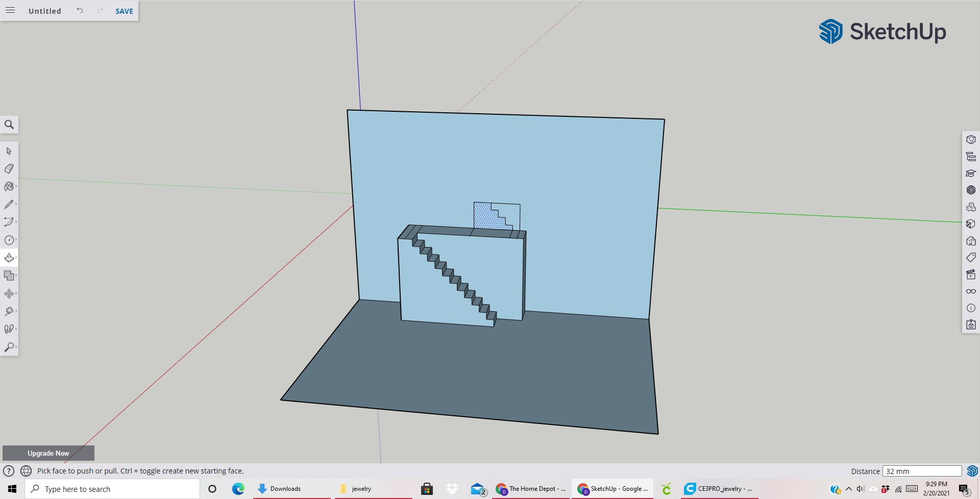Open the Components panel
Screen dimensions: 980x499
(971, 207)
